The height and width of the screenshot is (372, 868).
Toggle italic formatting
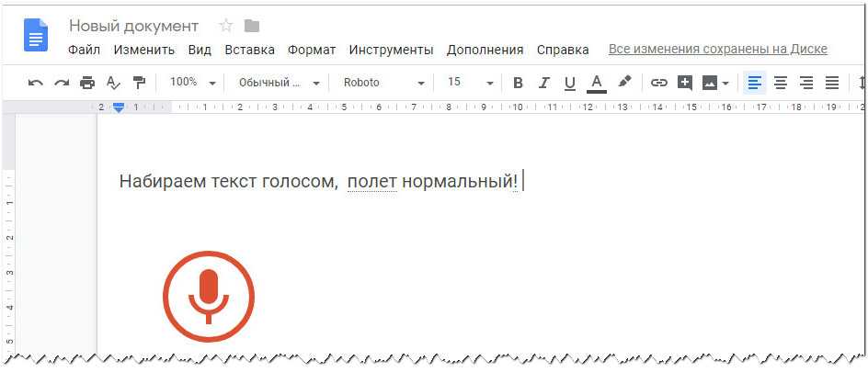pos(544,83)
